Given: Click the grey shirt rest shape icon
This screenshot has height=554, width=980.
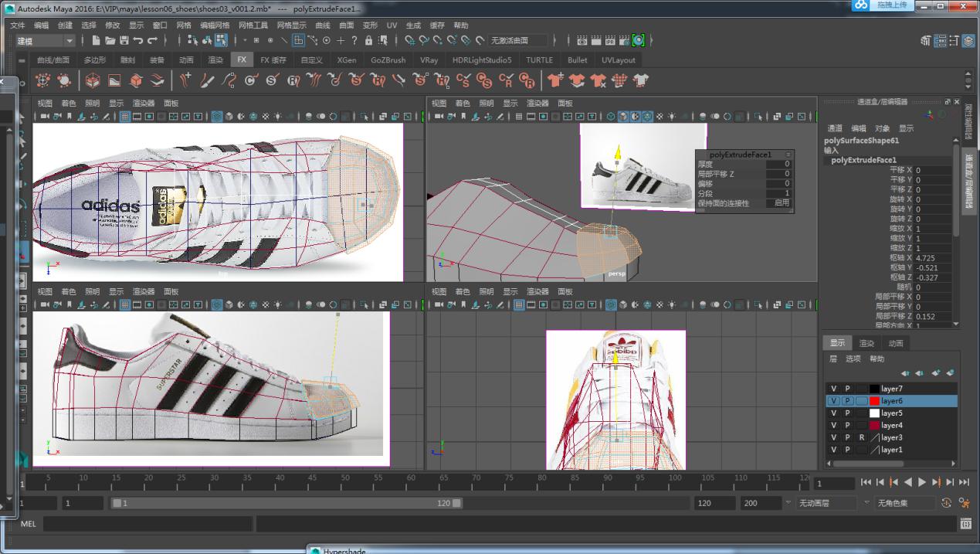Looking at the screenshot, I should click(641, 80).
